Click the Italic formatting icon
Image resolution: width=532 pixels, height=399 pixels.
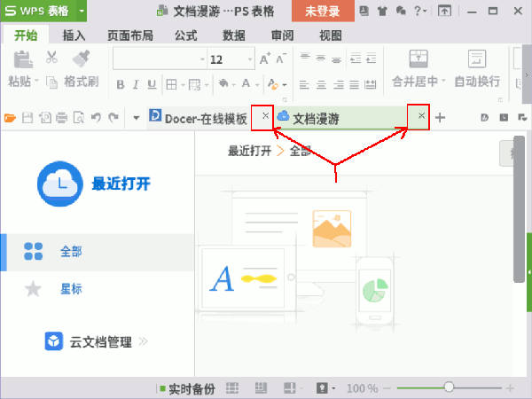point(136,85)
